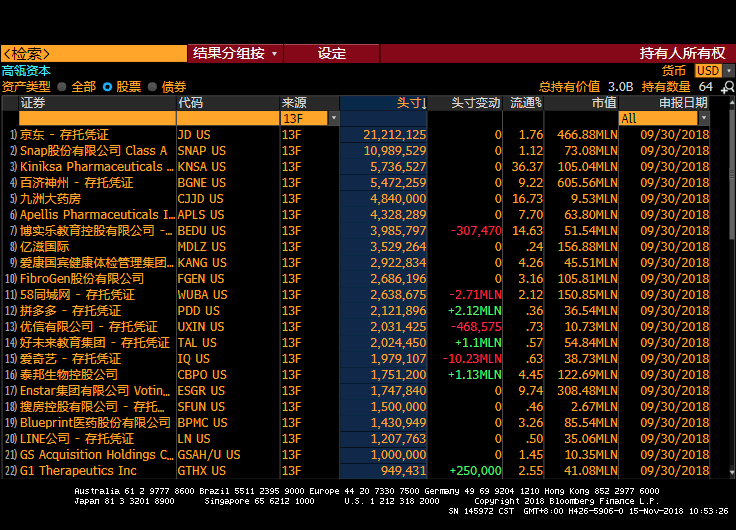Click total holdings value 3.0B
Viewport: 736px width, 530px height.
(x=621, y=87)
